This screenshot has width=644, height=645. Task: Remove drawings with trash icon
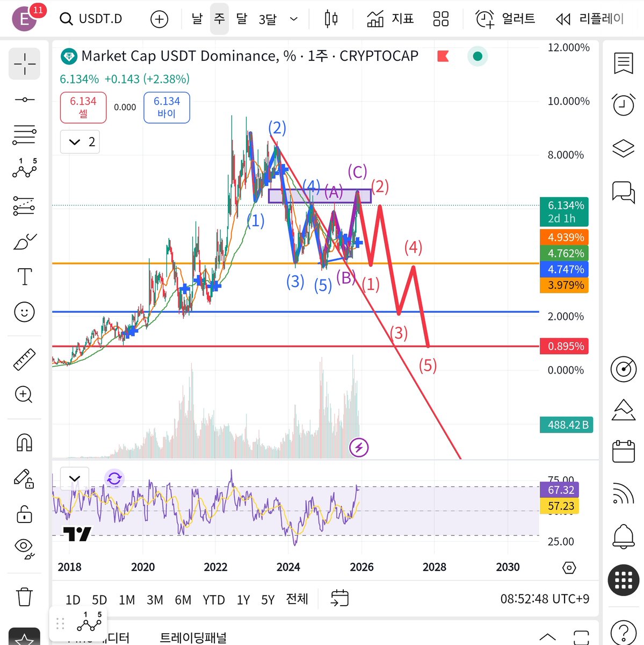[25, 596]
